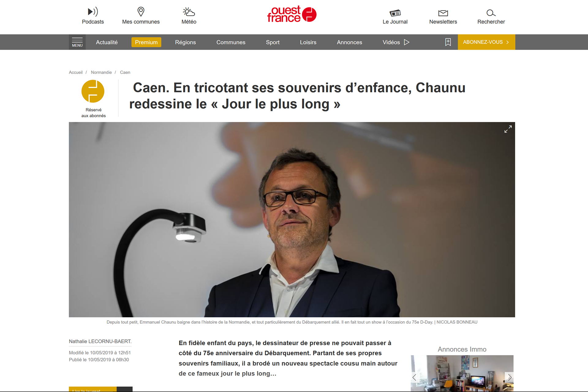Expand the article photo to fullscreen
The image size is (588, 392).
pyautogui.click(x=508, y=129)
